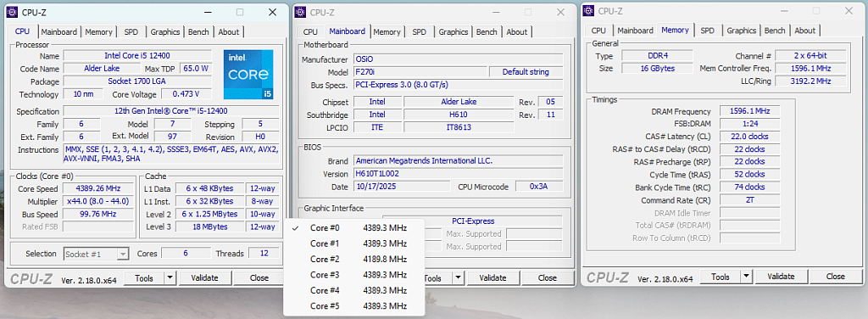Switch to CPU tab in Mainboard window

point(310,32)
